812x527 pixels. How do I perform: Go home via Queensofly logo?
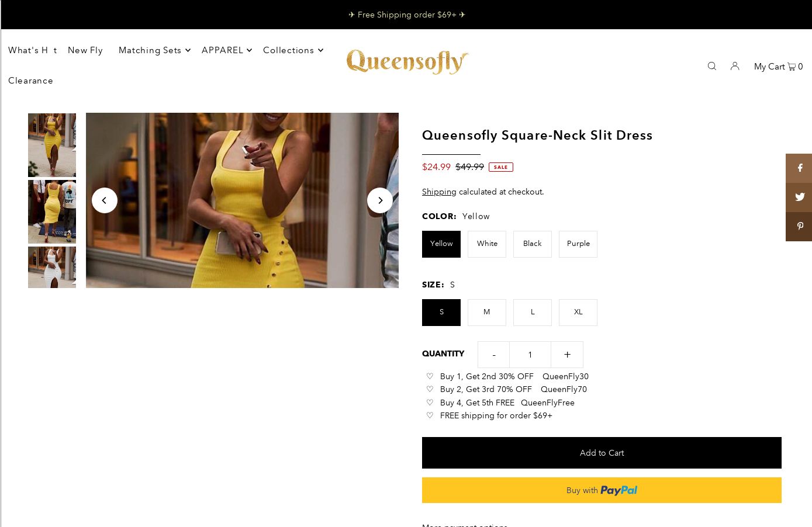click(x=407, y=61)
